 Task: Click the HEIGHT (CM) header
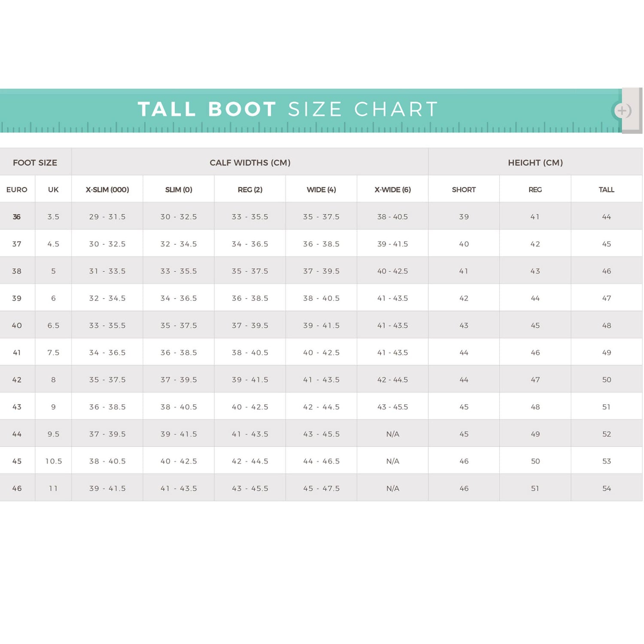[534, 163]
